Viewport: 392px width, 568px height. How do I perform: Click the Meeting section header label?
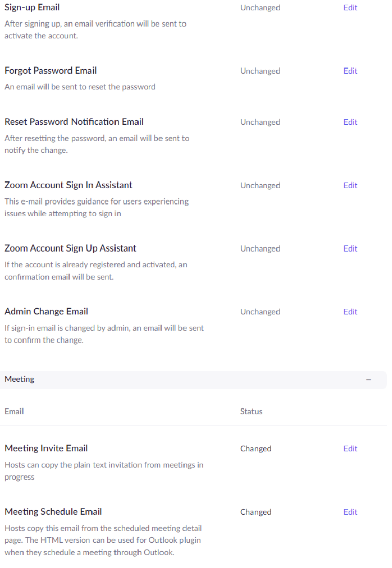click(19, 379)
